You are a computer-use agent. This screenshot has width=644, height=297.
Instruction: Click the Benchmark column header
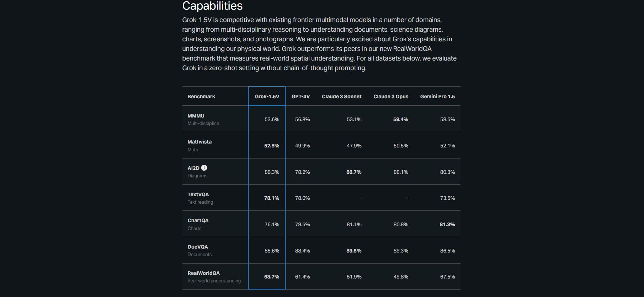pos(201,97)
